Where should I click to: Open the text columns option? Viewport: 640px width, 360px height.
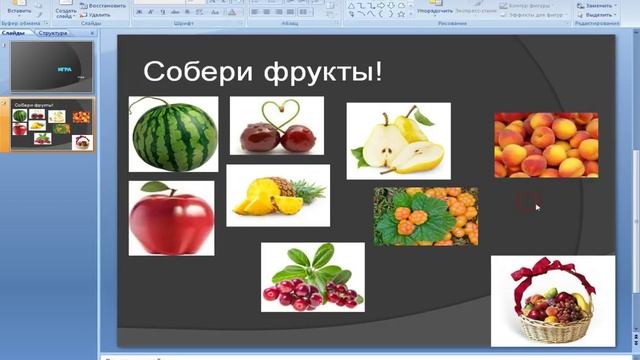tap(304, 12)
